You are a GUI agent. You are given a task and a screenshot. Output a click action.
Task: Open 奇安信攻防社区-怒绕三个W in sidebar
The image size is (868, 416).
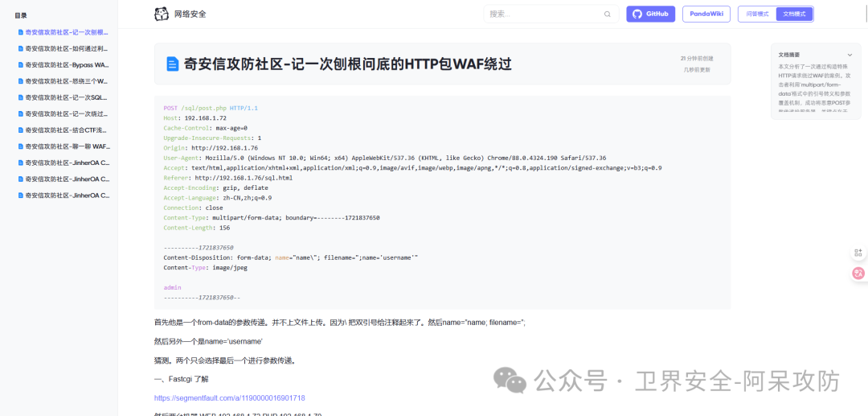pyautogui.click(x=67, y=81)
